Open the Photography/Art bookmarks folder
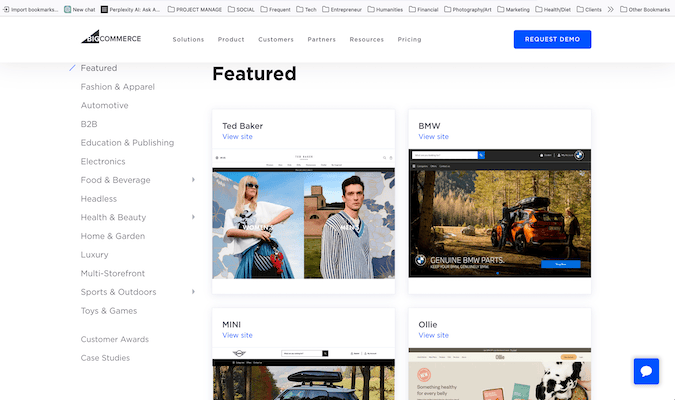Image resolution: width=675 pixels, height=400 pixels. (468, 9)
